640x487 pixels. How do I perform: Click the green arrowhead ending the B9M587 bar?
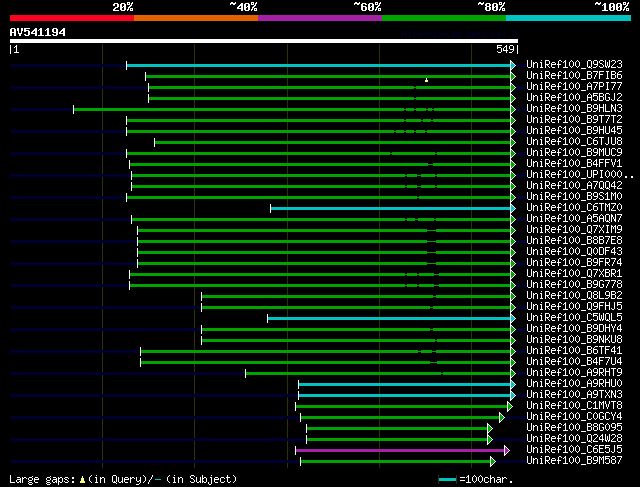493,462
